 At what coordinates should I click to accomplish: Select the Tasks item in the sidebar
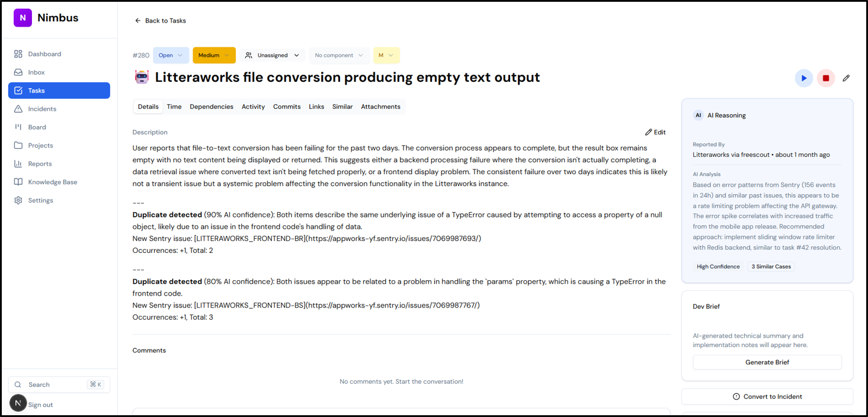(x=36, y=90)
